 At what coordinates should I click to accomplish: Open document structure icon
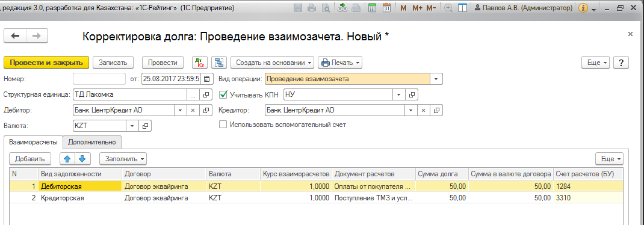(219, 63)
